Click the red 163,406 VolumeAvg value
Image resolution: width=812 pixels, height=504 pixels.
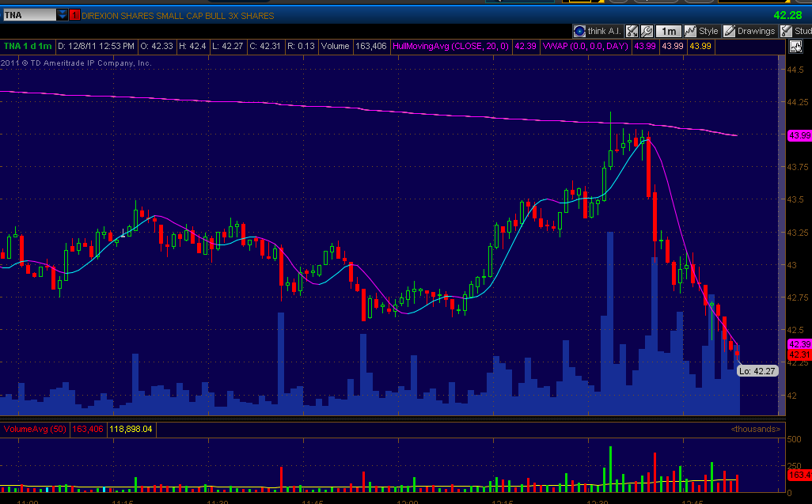(88, 429)
